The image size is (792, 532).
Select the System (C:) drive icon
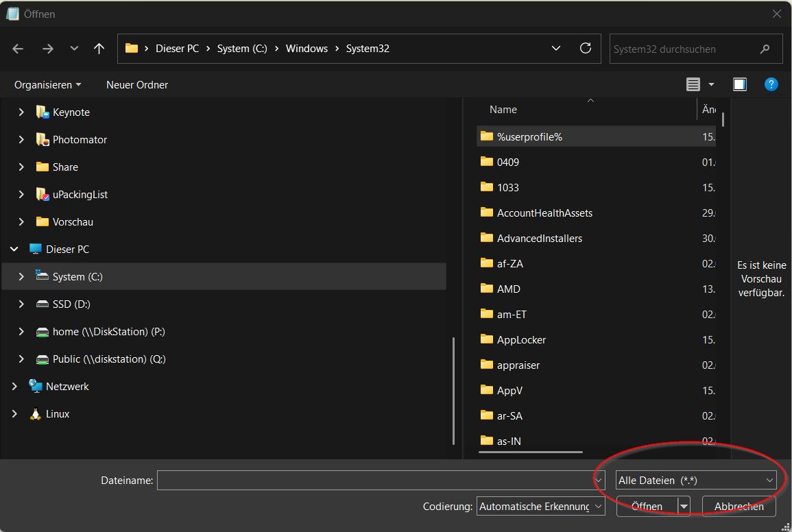pos(42,276)
